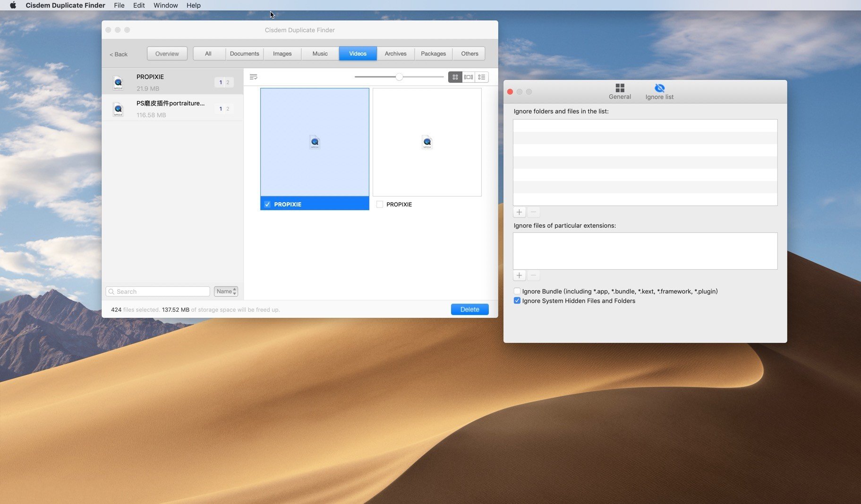Open the Help menu
Viewport: 861px width, 504px height.
(193, 5)
